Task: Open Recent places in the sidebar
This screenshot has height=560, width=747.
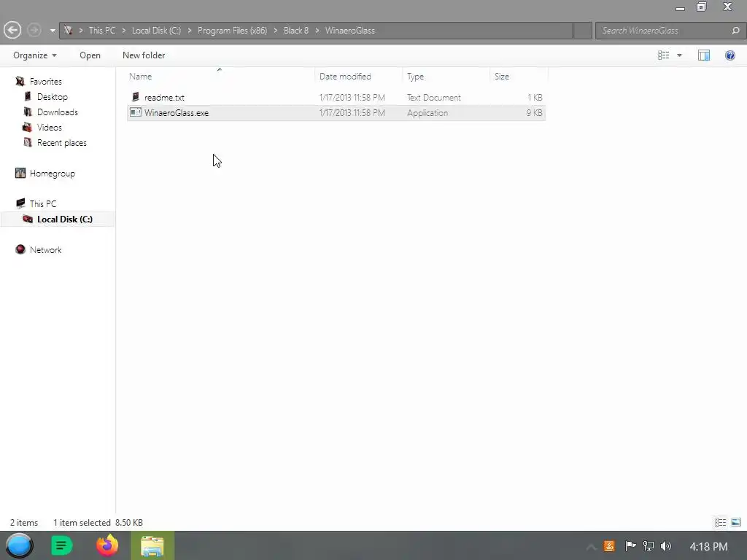Action: click(62, 143)
